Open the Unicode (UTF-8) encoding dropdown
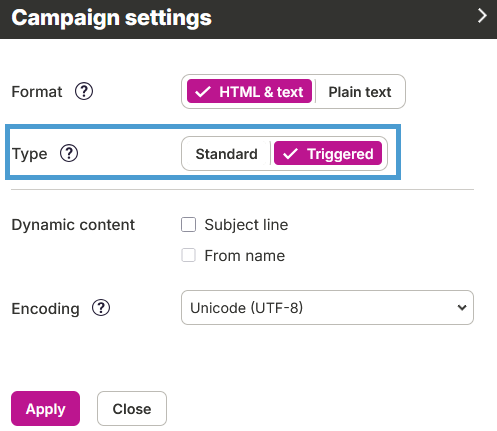Screen dimensions: 497x431 pyautogui.click(x=327, y=308)
